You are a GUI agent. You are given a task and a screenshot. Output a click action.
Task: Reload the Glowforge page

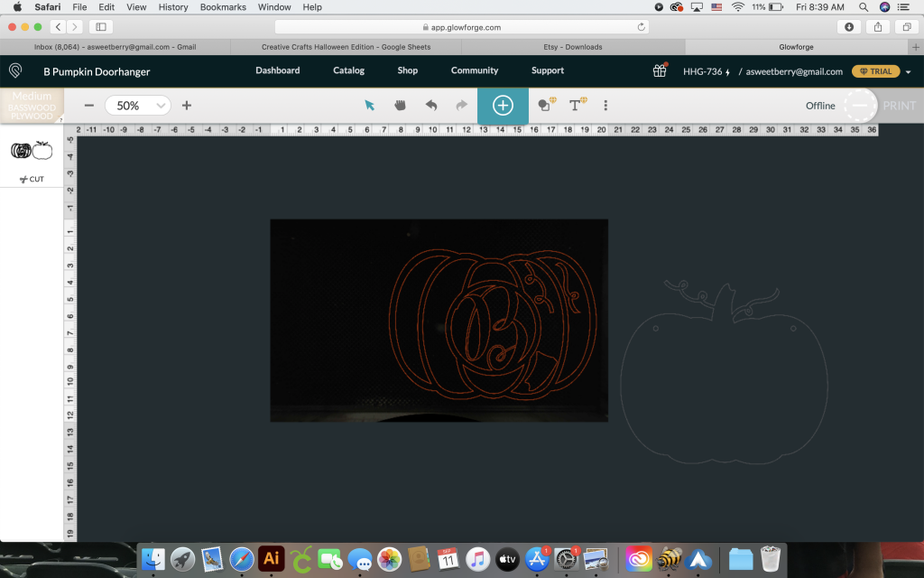point(642,27)
